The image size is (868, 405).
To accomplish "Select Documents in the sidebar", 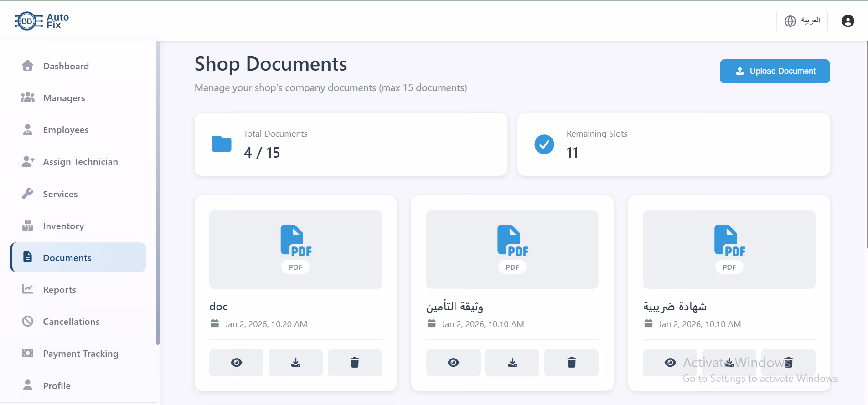I will 78,257.
